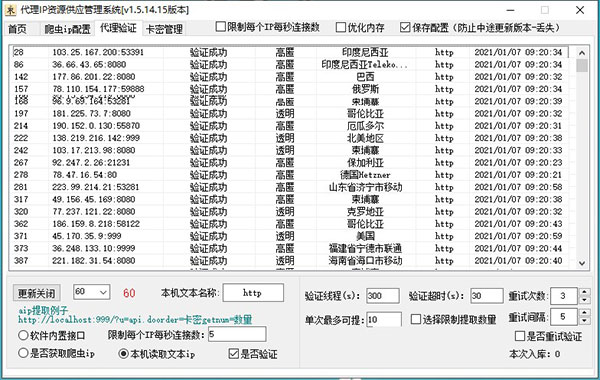Click location cell 德国Hetzner
Screen dimensions: 600x380
pos(365,175)
